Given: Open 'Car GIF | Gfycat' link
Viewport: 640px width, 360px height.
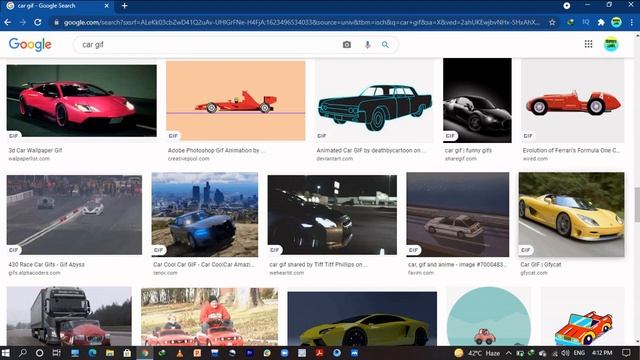Looking at the screenshot, I should tap(541, 264).
